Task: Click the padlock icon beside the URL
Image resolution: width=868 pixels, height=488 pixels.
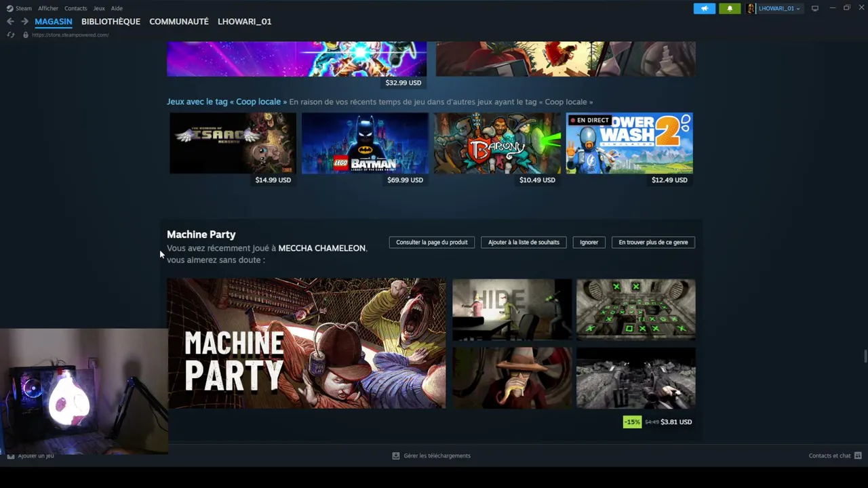Action: click(26, 35)
